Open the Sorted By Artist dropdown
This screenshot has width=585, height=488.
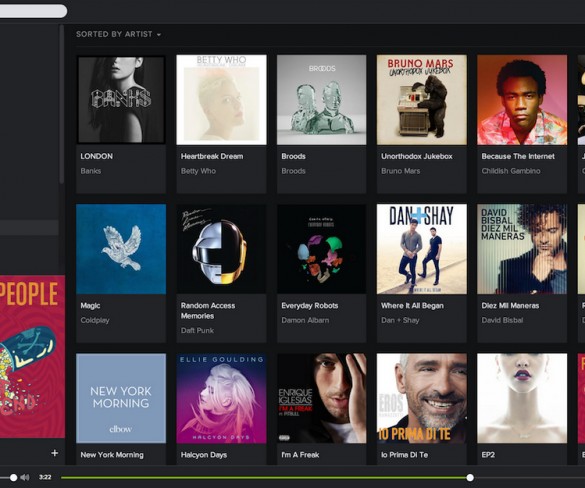(x=118, y=34)
